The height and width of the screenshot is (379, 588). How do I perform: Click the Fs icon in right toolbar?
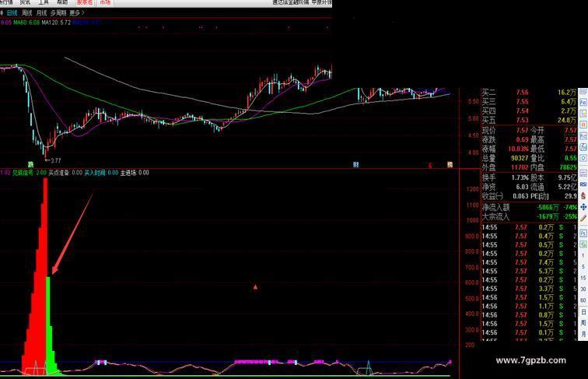(583, 233)
